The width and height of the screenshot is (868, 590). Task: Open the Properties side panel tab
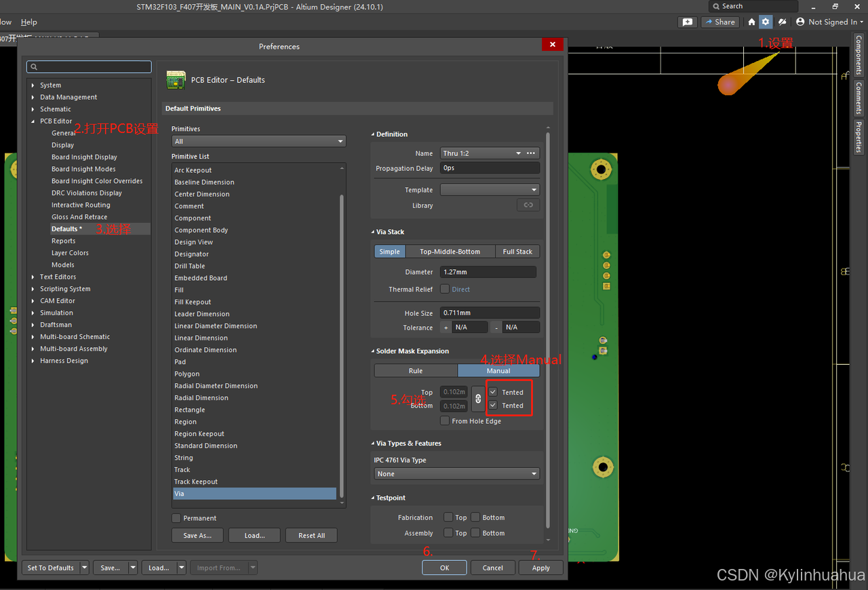click(x=858, y=137)
